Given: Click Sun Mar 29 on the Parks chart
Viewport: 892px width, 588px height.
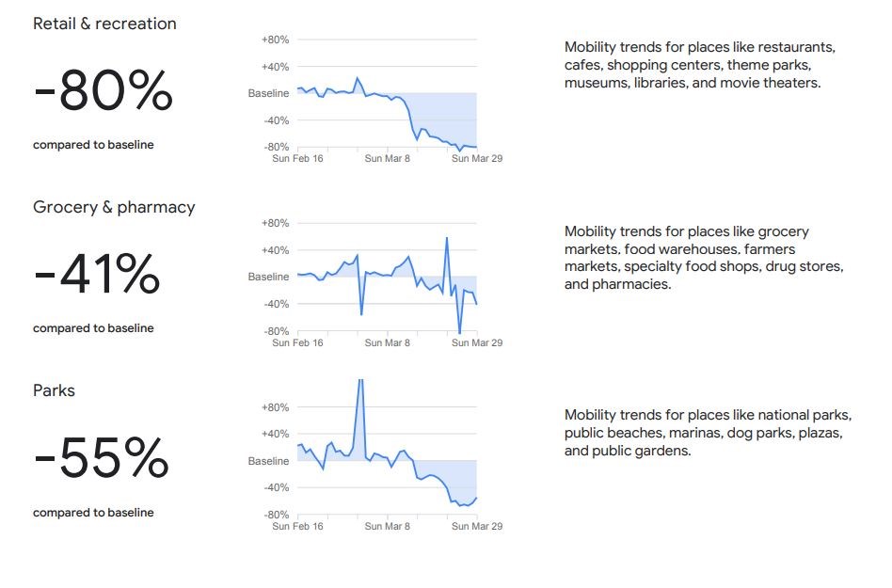Looking at the screenshot, I should click(477, 527).
